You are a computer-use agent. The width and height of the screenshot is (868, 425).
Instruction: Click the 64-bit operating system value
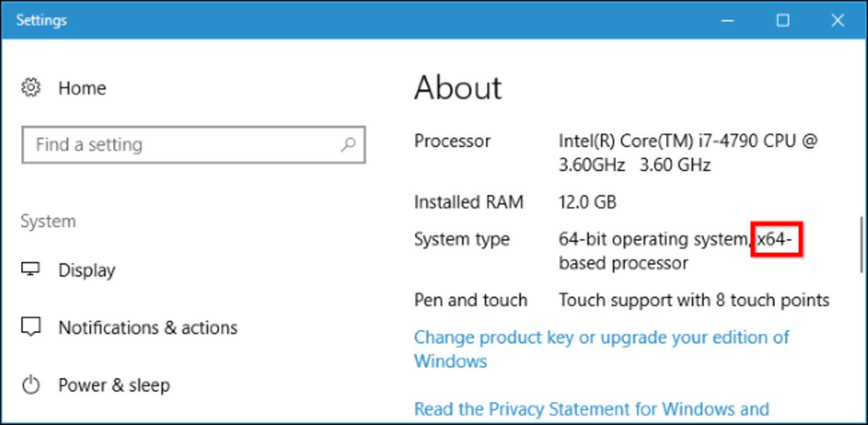(x=675, y=251)
